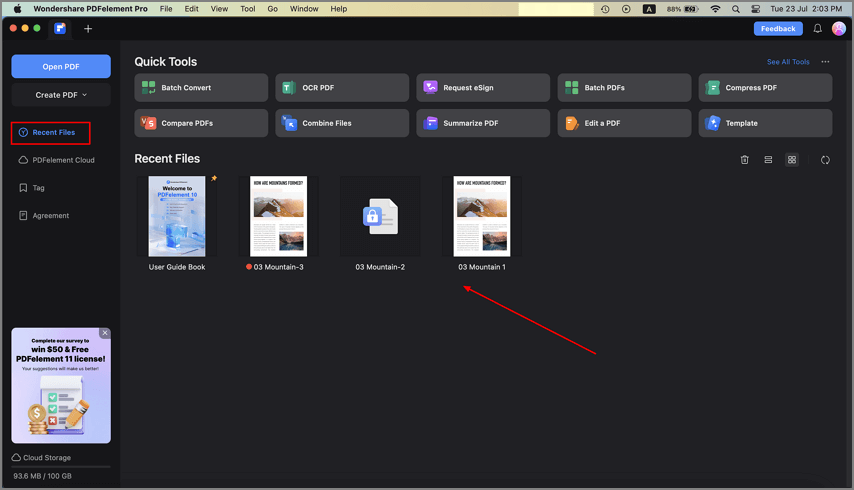Open the Batch PDFs tool
The width and height of the screenshot is (854, 490).
click(x=624, y=88)
